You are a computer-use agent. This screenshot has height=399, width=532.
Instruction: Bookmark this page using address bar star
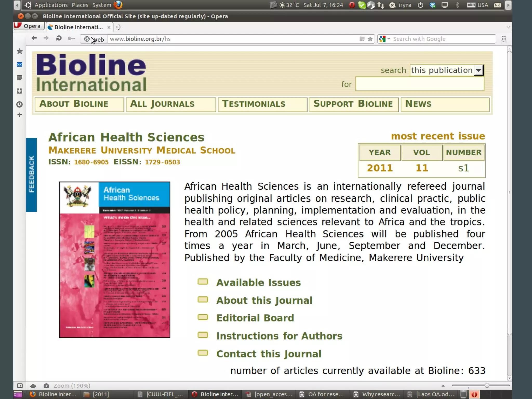click(370, 39)
